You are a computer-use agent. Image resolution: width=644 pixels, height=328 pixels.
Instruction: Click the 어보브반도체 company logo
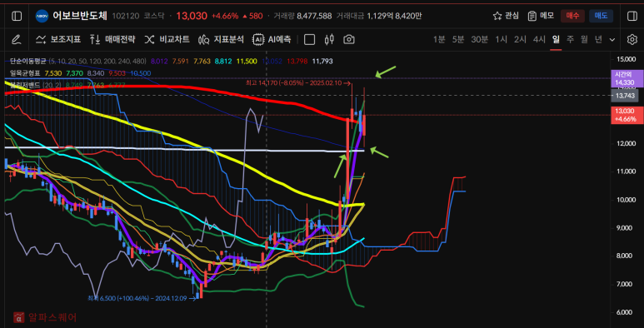click(42, 16)
